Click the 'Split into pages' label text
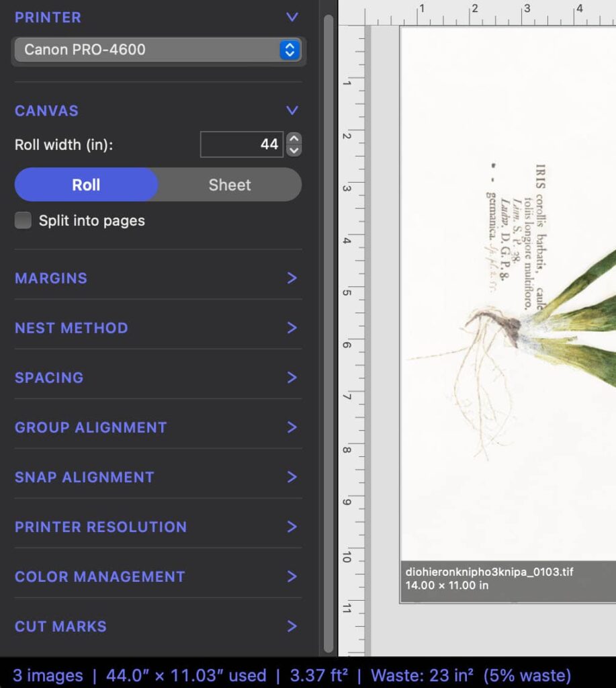Image resolution: width=616 pixels, height=688 pixels. tap(92, 220)
